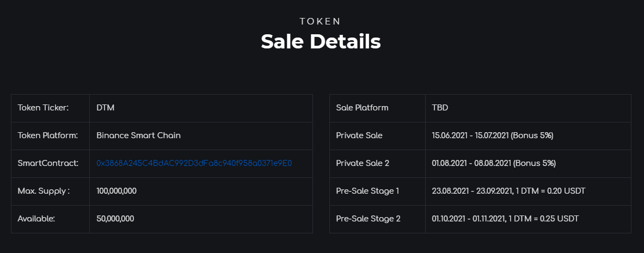644x253 pixels.
Task: Click the Sale Platform label
Action: pos(362,108)
